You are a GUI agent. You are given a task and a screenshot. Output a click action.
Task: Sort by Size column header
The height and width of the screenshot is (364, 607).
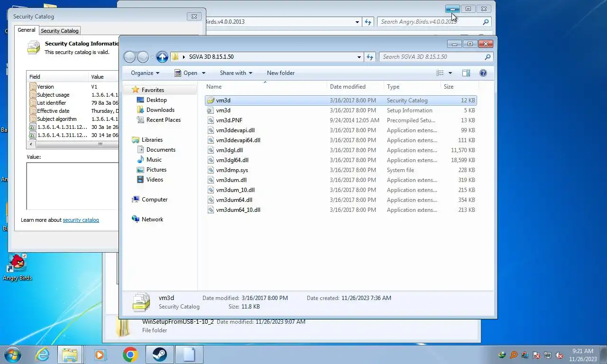tap(459, 87)
